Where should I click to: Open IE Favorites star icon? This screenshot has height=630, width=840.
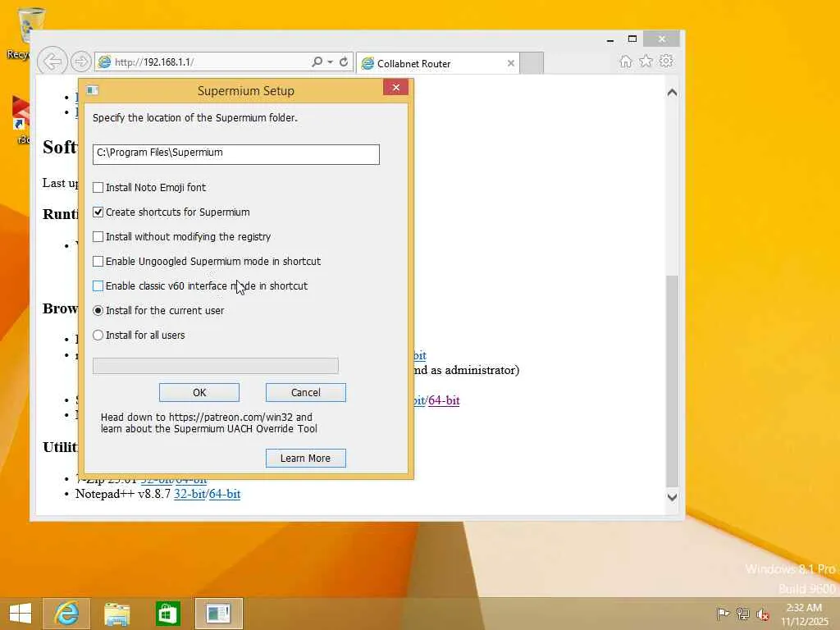point(646,61)
